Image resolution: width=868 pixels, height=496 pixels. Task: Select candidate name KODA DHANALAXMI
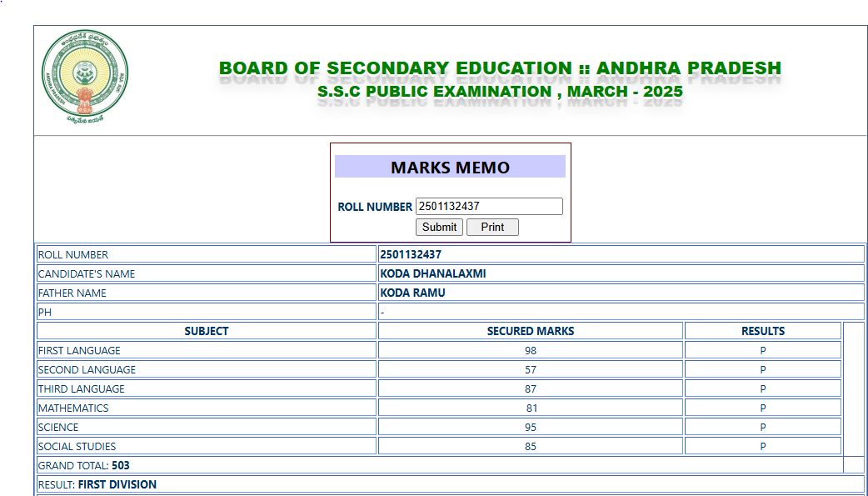(433, 273)
